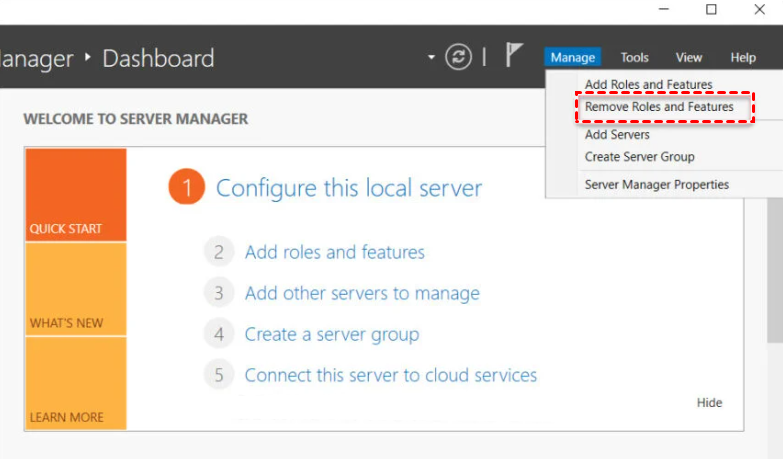Select Remove Roles and Features
The image size is (783, 459).
[659, 107]
